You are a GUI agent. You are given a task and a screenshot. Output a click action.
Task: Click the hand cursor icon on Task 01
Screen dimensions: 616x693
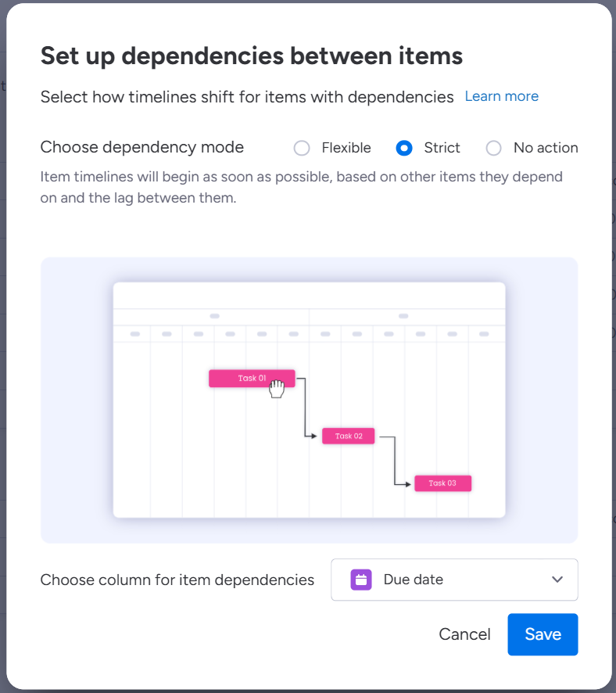point(277,389)
